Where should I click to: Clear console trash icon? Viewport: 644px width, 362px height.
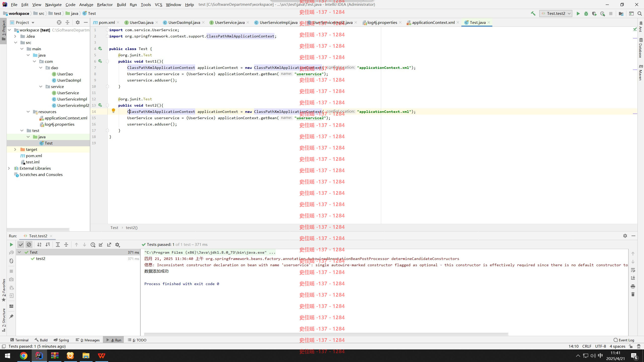click(633, 294)
